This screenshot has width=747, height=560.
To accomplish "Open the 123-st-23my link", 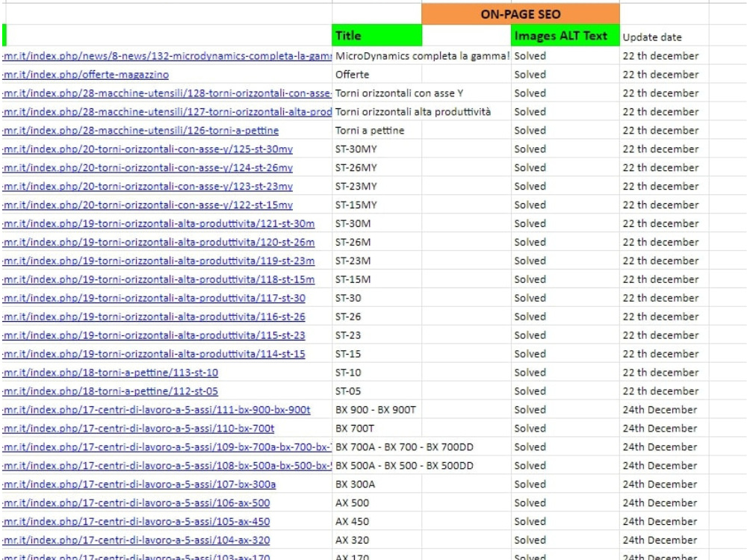I will coord(147,186).
